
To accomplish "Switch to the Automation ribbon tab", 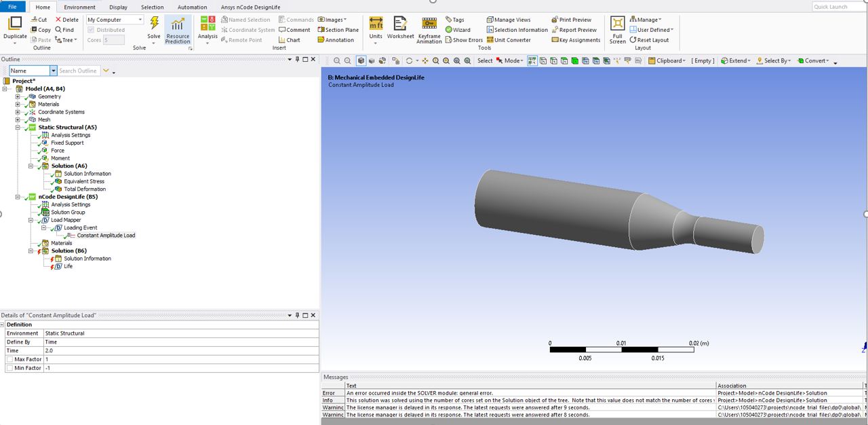I will 192,7.
